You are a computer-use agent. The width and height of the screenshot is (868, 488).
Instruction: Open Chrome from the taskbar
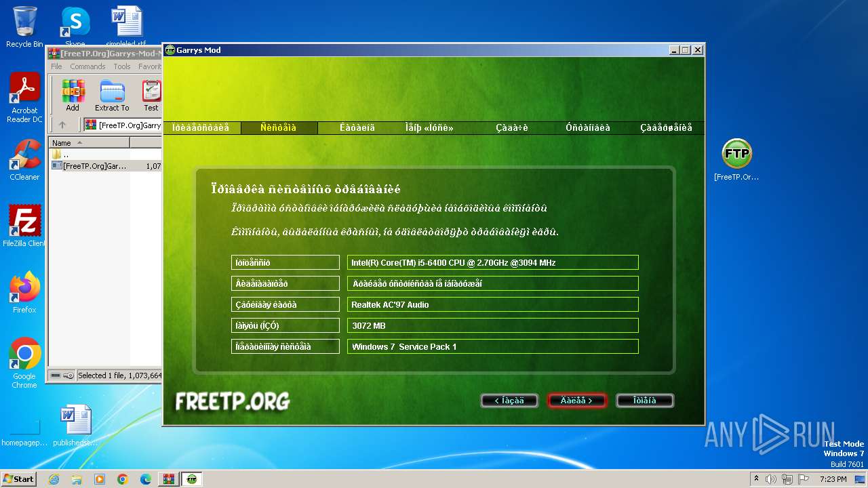click(123, 479)
